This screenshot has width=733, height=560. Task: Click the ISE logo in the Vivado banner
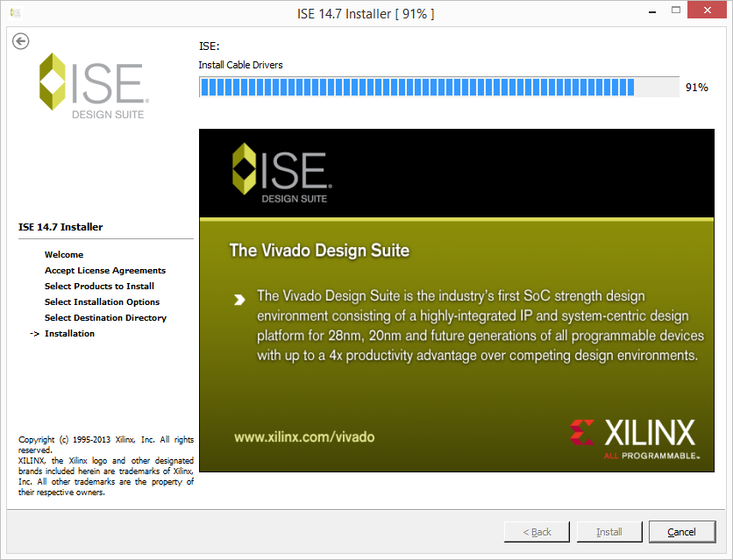281,174
